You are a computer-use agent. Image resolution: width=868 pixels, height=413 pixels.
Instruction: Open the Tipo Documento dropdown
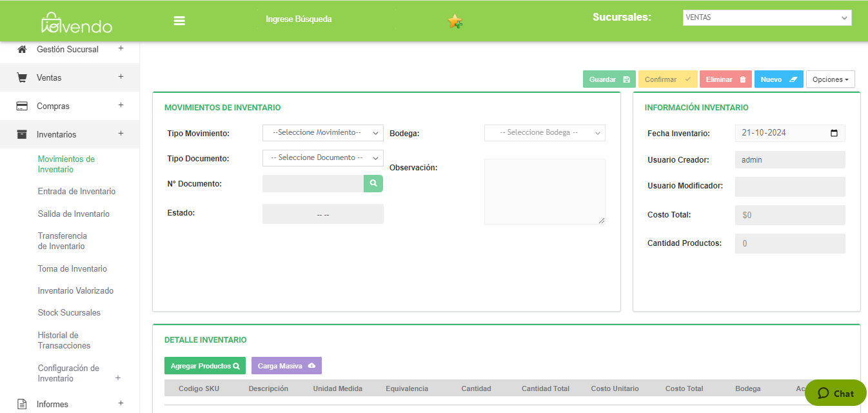[x=322, y=158]
